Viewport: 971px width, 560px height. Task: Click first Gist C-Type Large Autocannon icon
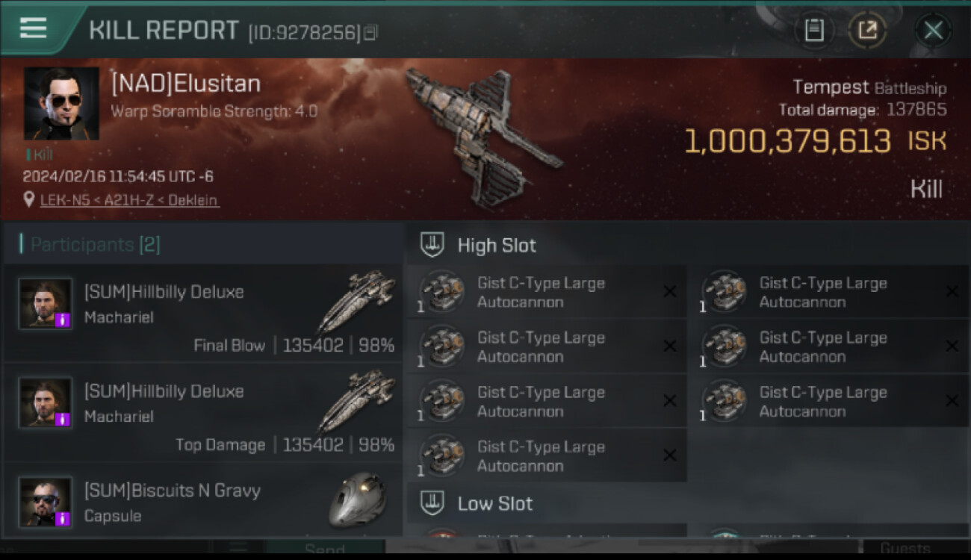click(x=442, y=292)
